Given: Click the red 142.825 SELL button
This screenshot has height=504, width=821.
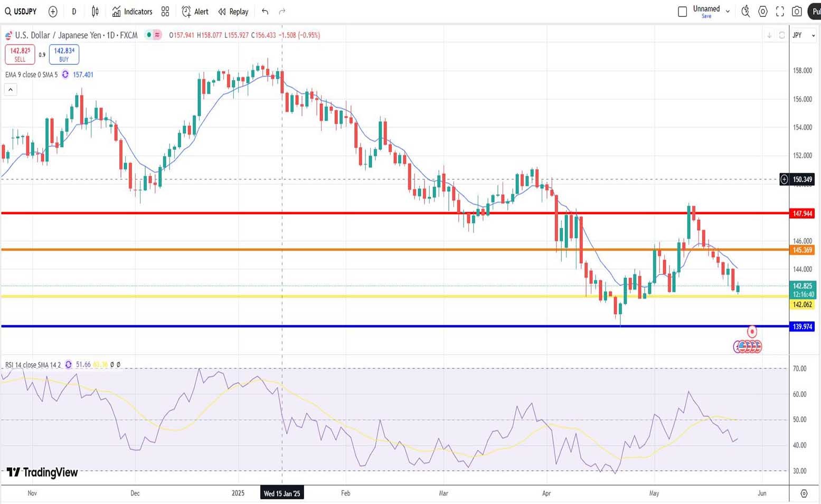Looking at the screenshot, I should pyautogui.click(x=20, y=54).
